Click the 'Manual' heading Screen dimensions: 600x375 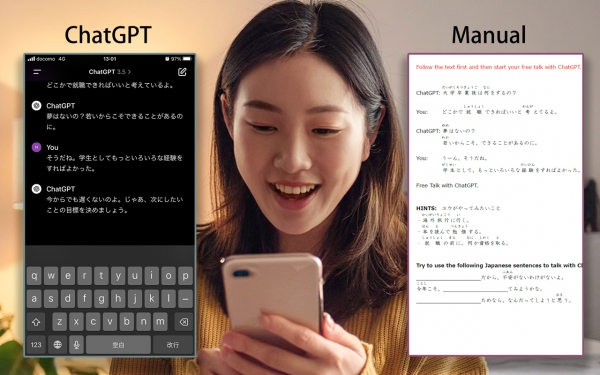point(489,35)
